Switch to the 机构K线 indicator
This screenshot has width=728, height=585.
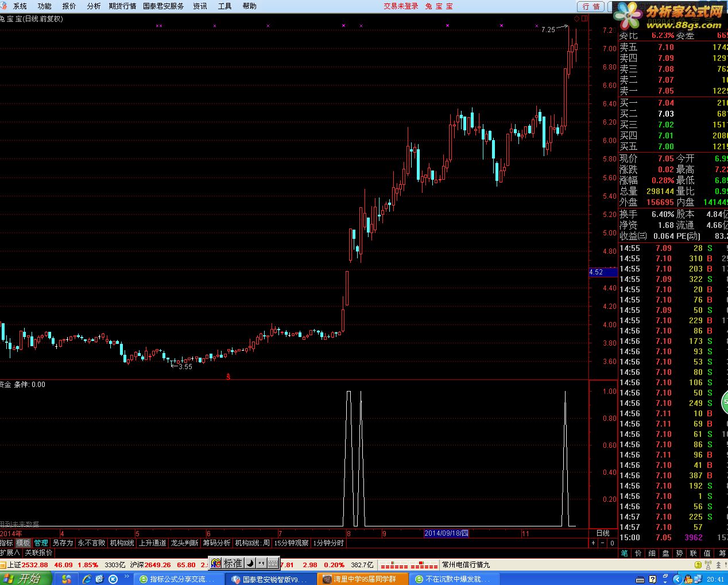pos(122,543)
